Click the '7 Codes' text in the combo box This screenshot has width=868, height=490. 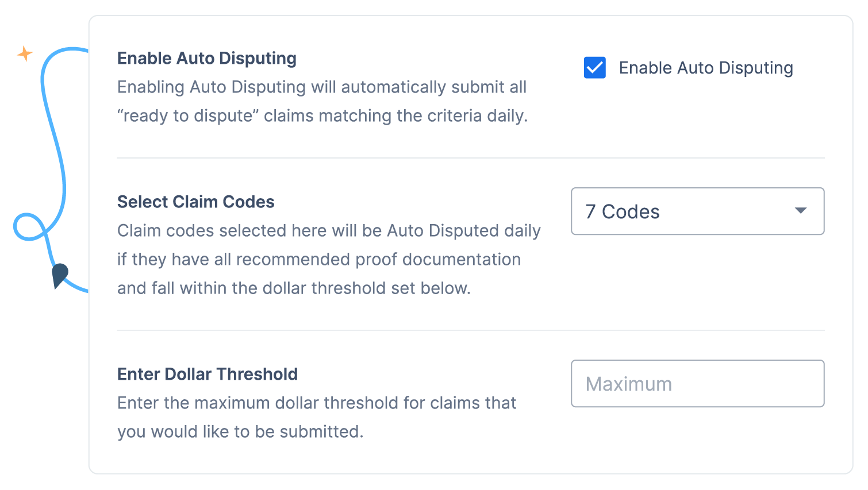[623, 211]
